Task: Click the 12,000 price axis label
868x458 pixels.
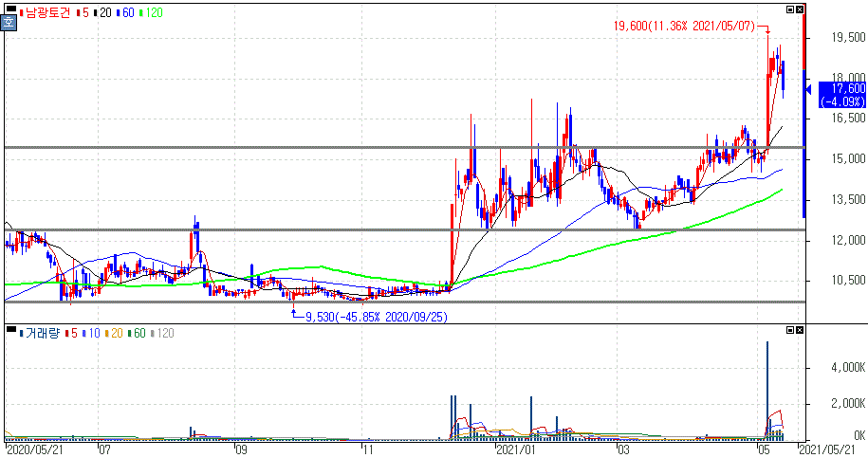Action: pos(849,240)
